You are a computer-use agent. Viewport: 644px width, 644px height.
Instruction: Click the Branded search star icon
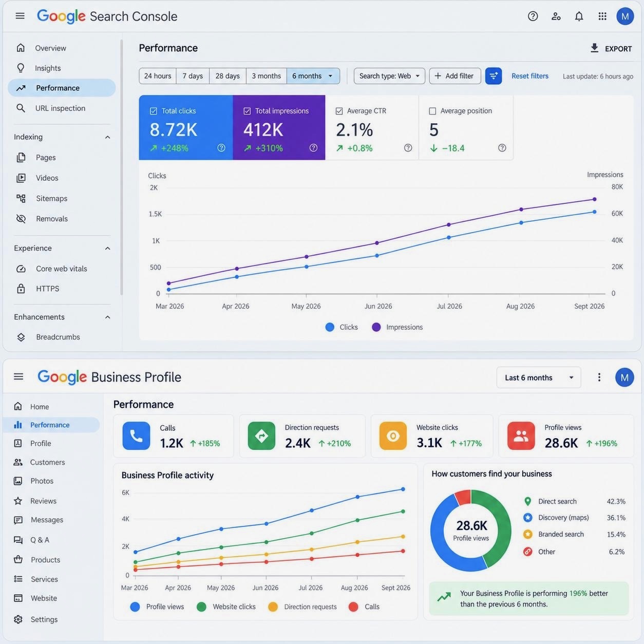coord(527,534)
